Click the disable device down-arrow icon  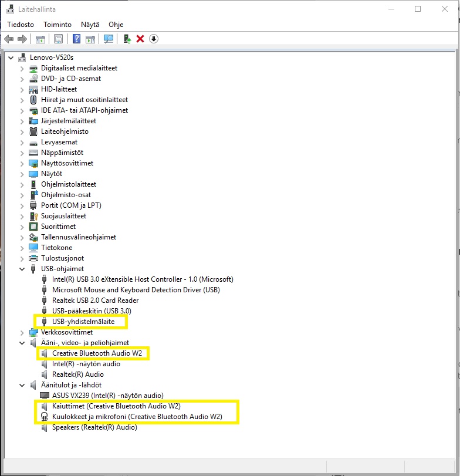point(154,39)
